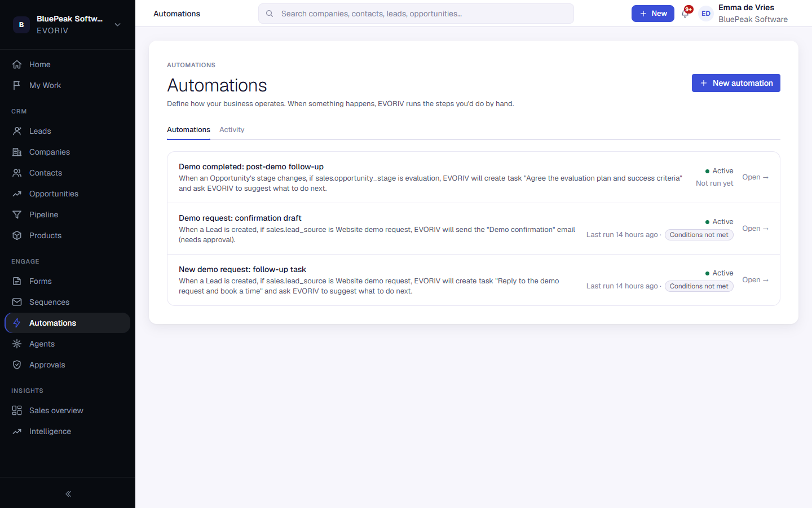Click the Forms document icon
Viewport: 812px width, 508px height.
point(17,281)
